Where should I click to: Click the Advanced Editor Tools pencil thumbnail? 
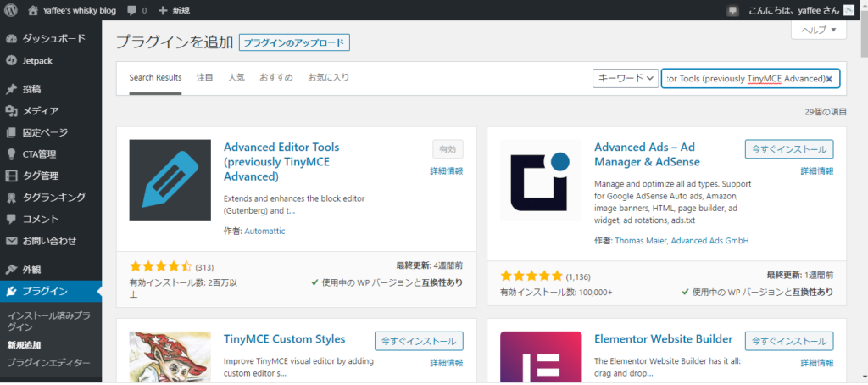[x=170, y=181]
